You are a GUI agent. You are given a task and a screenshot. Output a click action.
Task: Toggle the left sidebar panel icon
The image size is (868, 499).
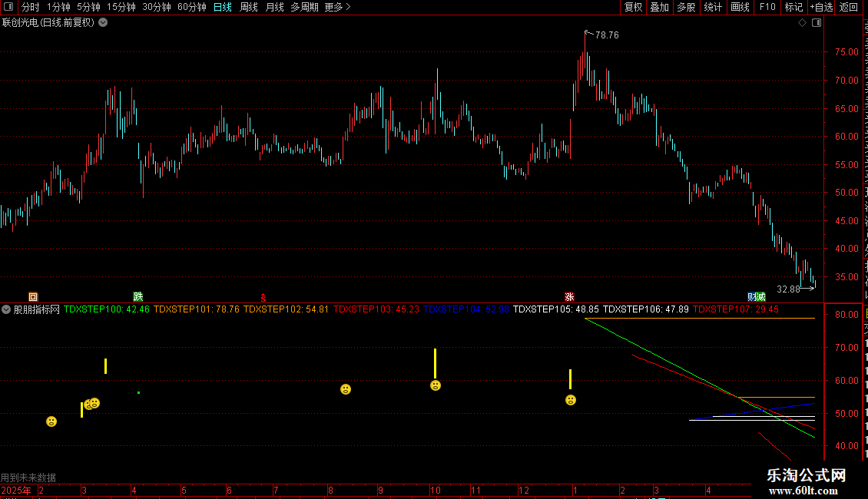click(x=8, y=7)
